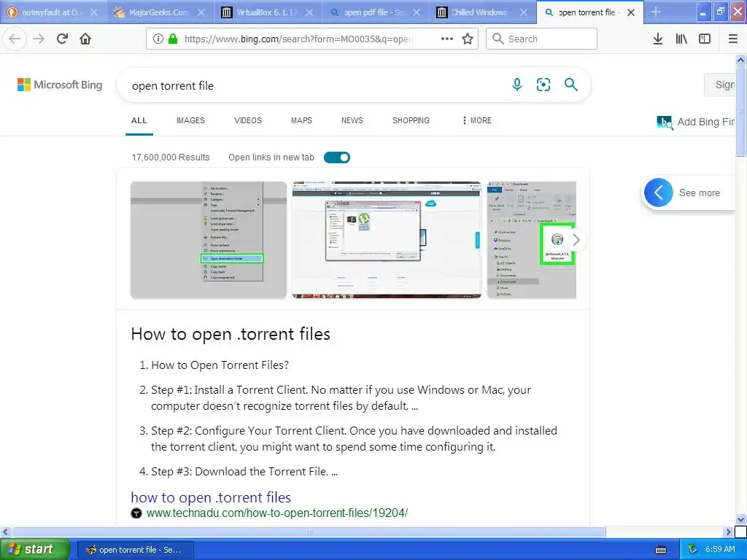
Task: Close the MajorGeeks.Com tab
Action: (x=201, y=12)
